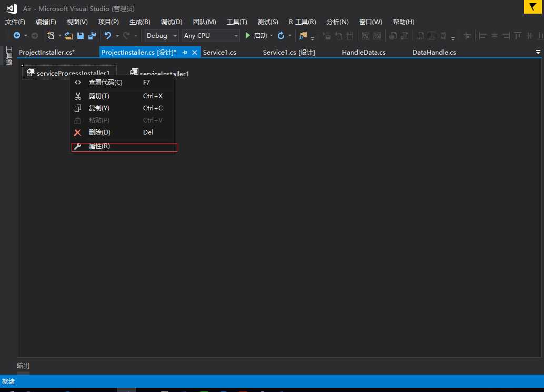Viewport: 544px width, 392px height.
Task: Select the serviceInstaller1 component
Action: click(159, 73)
